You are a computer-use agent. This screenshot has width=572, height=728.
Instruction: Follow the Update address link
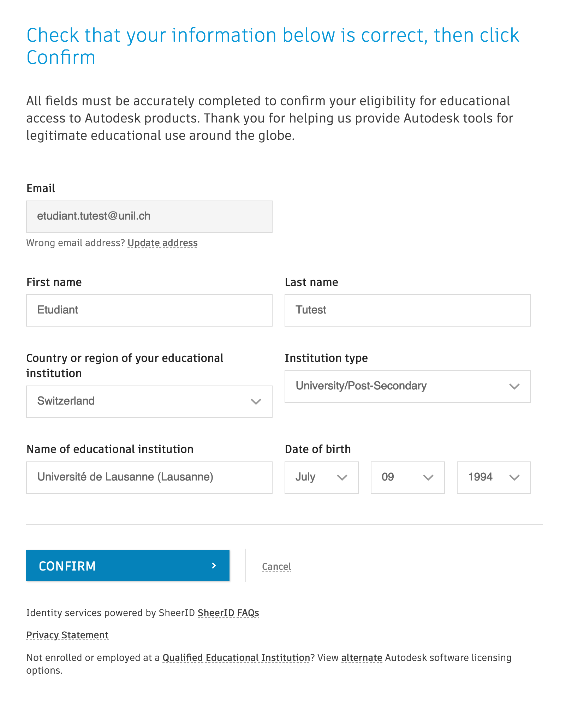pos(162,243)
